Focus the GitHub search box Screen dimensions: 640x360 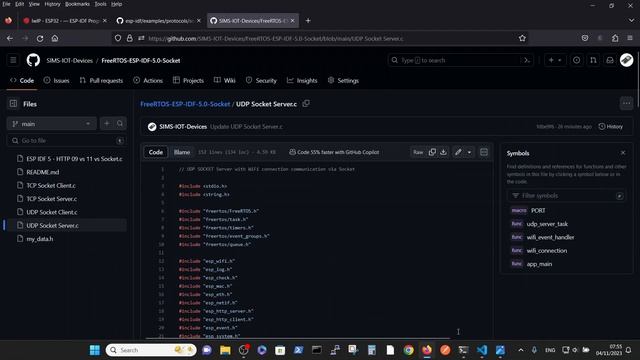[460, 60]
